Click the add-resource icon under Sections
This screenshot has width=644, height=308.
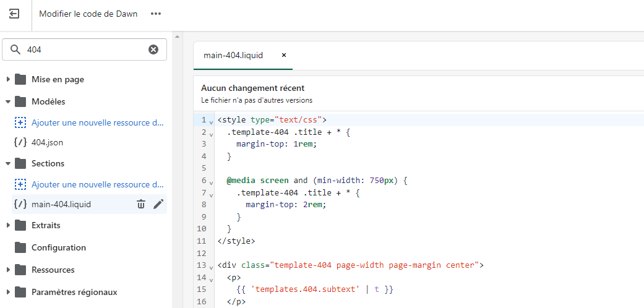pyautogui.click(x=20, y=184)
